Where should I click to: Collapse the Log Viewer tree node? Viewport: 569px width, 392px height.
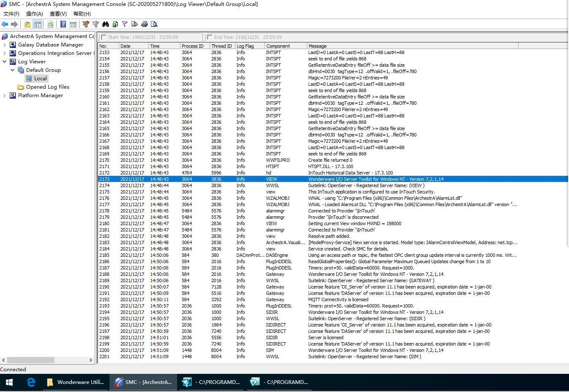(4, 62)
